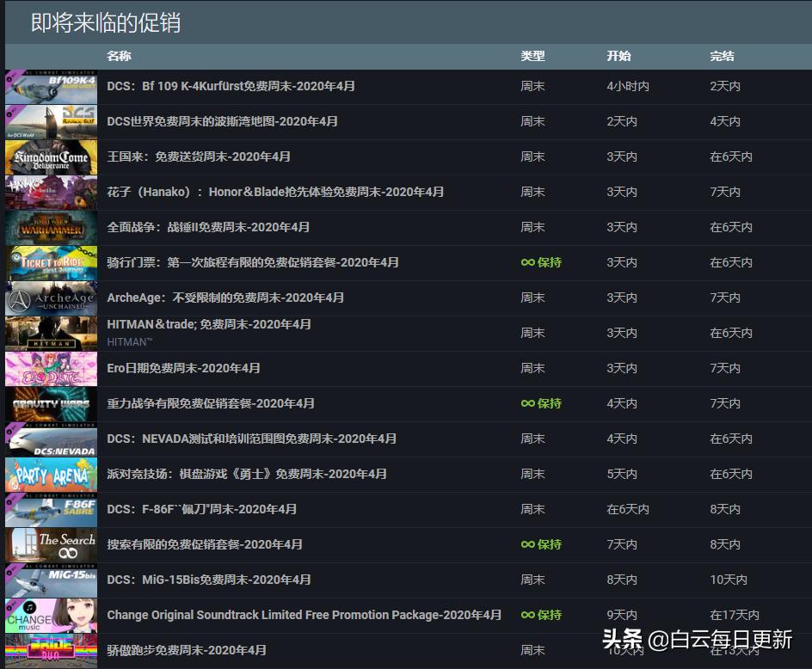The width and height of the screenshot is (812, 669).
Task: Click the Bf 109 K-4 game thumbnail
Action: pyautogui.click(x=50, y=86)
